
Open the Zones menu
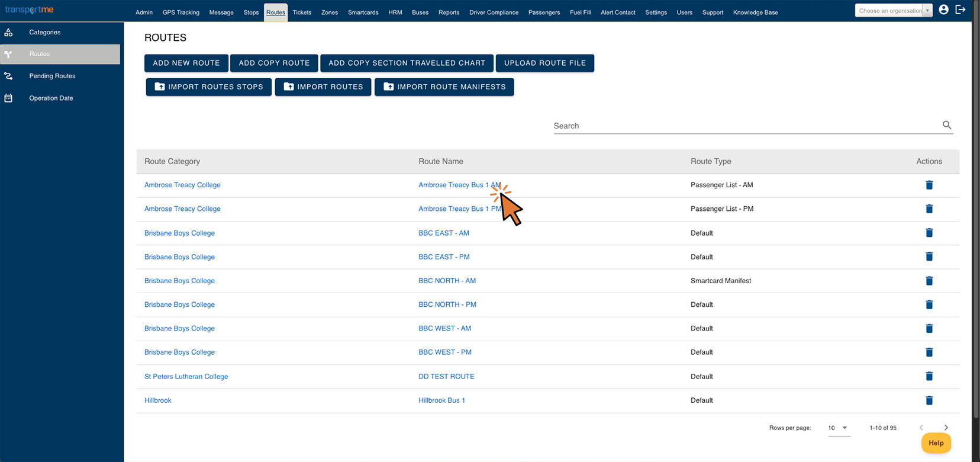[330, 12]
